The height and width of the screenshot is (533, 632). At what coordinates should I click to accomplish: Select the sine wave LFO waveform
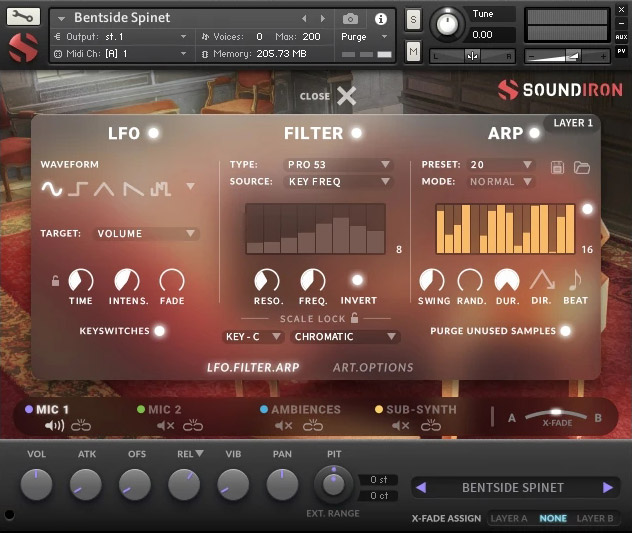pyautogui.click(x=51, y=187)
